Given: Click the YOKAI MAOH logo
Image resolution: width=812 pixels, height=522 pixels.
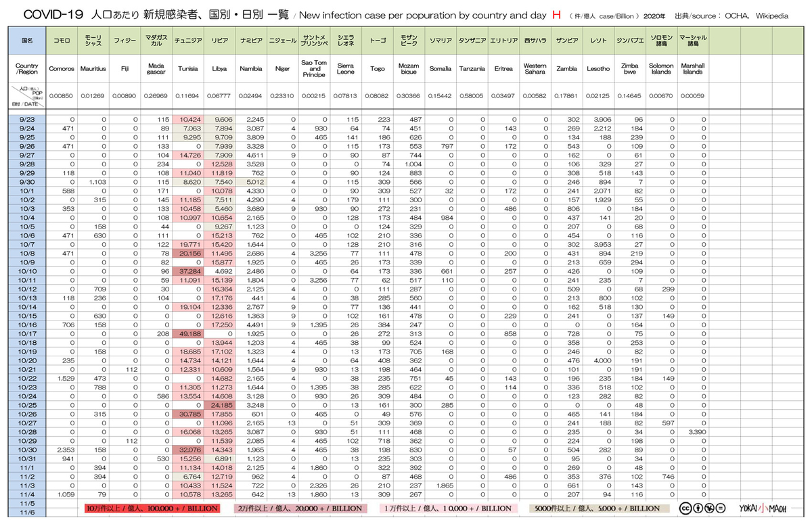Looking at the screenshot, I should coord(762,508).
